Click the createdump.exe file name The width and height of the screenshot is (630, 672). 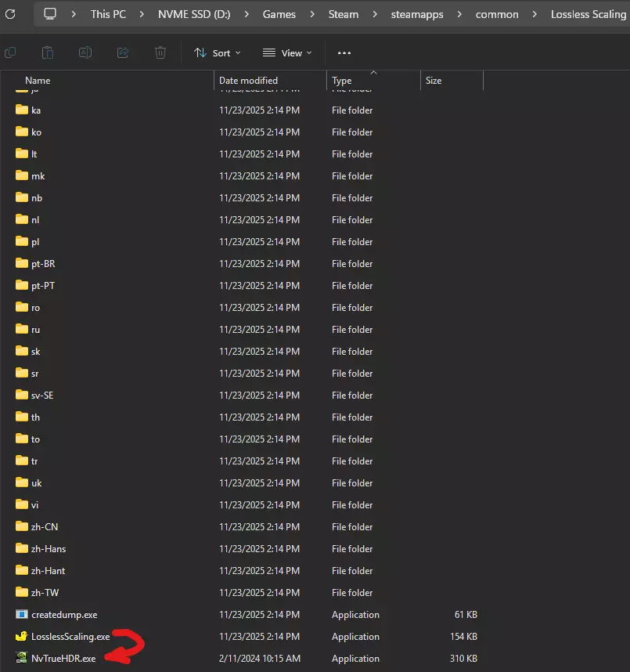point(64,615)
